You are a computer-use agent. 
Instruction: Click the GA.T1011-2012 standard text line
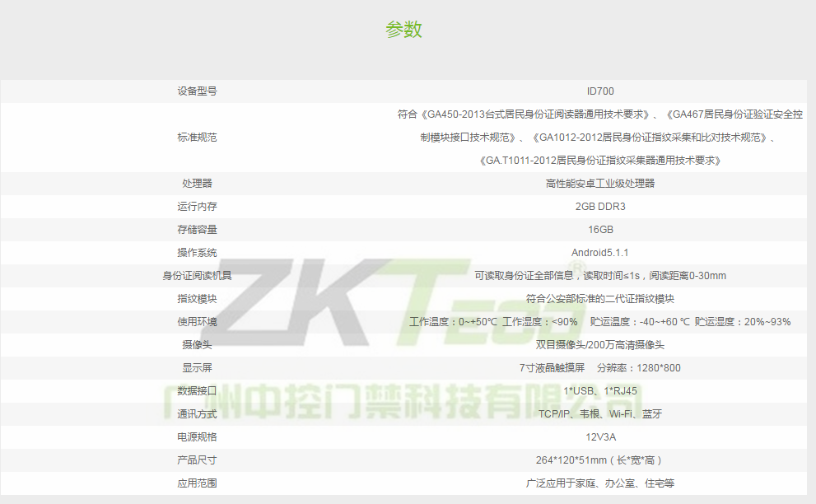coord(599,161)
